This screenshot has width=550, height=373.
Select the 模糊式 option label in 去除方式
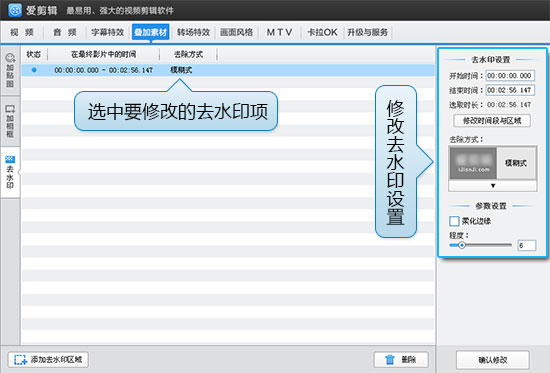[516, 163]
